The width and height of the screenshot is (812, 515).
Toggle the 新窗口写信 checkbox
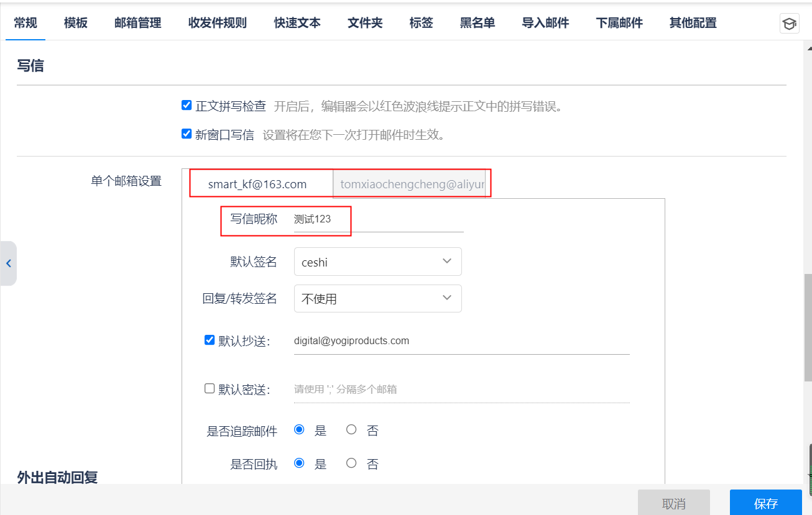click(x=187, y=134)
